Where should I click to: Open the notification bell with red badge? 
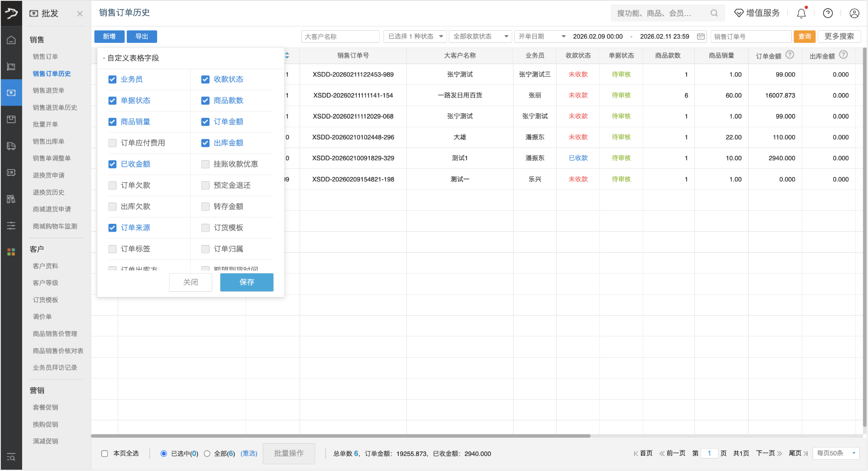tap(800, 13)
